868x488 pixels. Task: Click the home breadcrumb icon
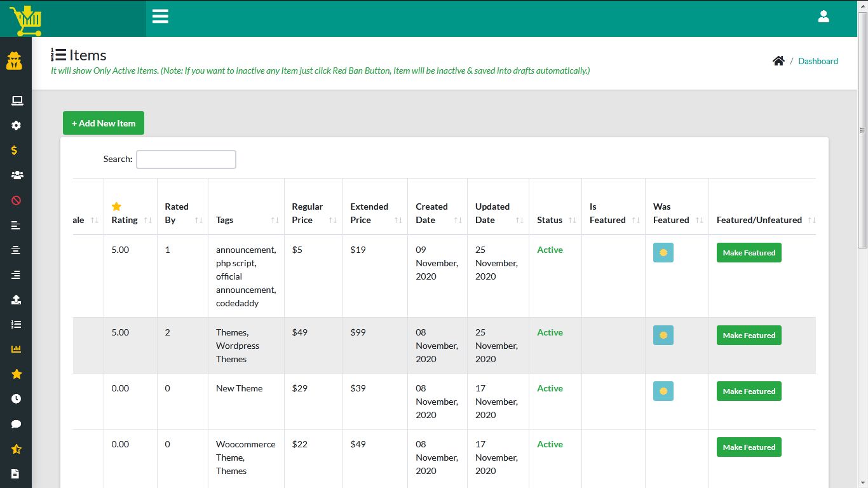click(x=778, y=61)
